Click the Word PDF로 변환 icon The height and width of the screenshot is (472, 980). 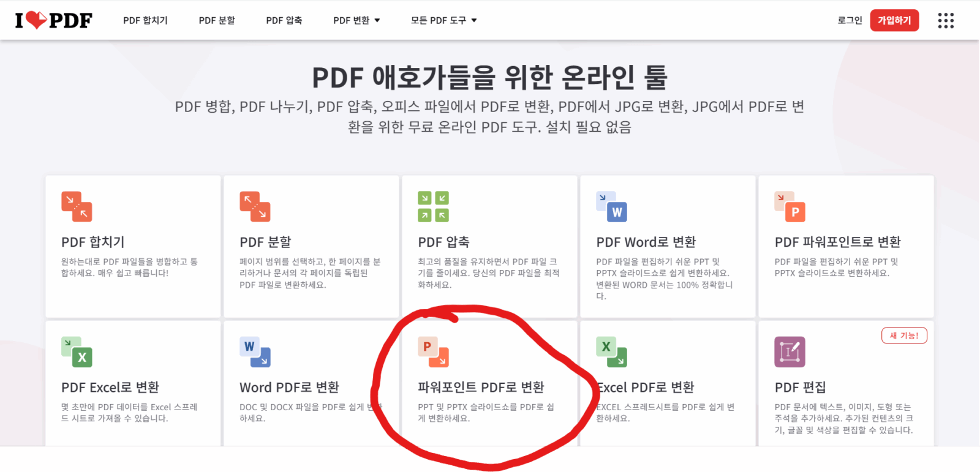pyautogui.click(x=255, y=351)
